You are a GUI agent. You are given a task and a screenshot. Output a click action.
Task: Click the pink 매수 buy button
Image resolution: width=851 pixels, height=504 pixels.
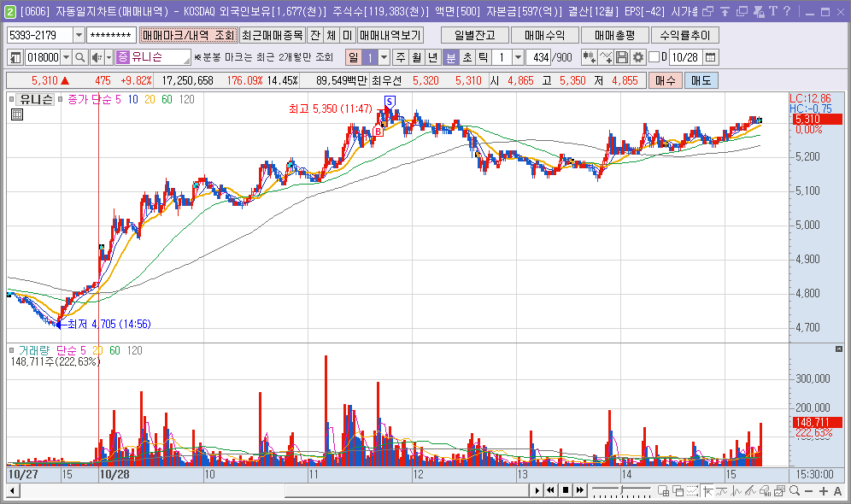click(666, 81)
